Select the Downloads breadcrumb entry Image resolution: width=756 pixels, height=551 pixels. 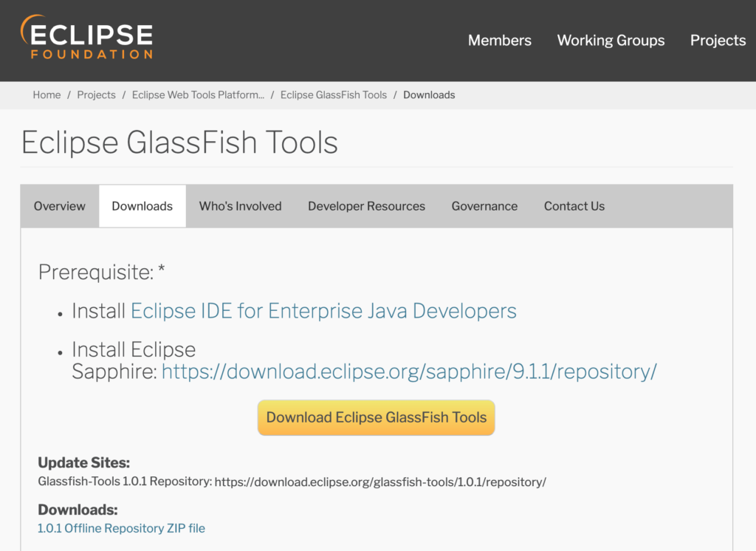429,95
